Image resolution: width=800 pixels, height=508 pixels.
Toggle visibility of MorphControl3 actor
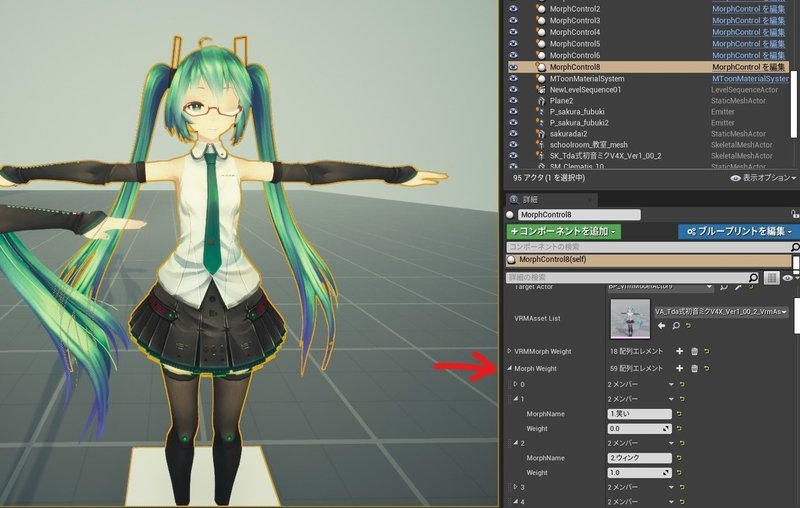[513, 20]
